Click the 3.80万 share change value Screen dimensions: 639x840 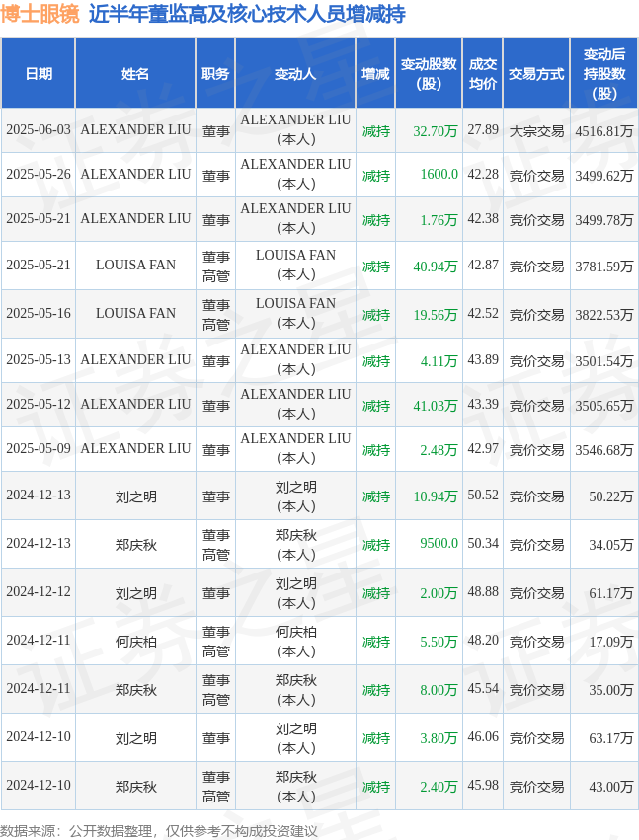click(439, 738)
